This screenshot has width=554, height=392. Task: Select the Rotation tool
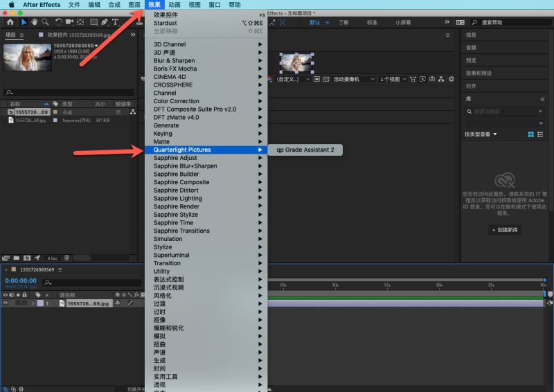[59, 22]
